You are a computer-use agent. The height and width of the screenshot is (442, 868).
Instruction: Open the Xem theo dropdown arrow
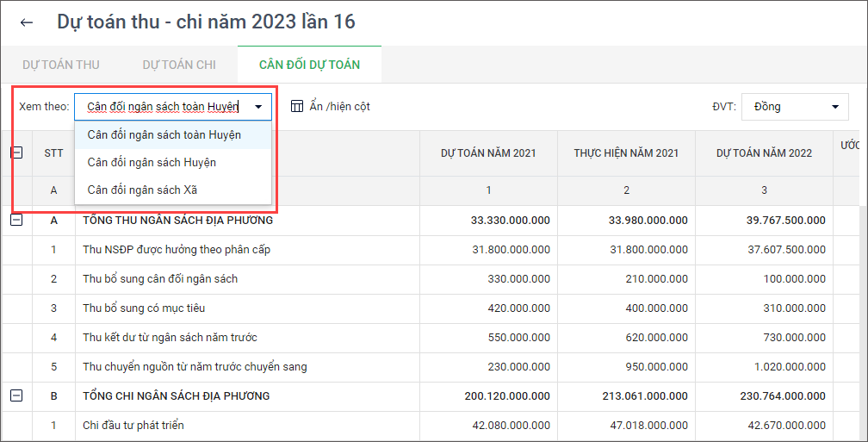point(258,107)
